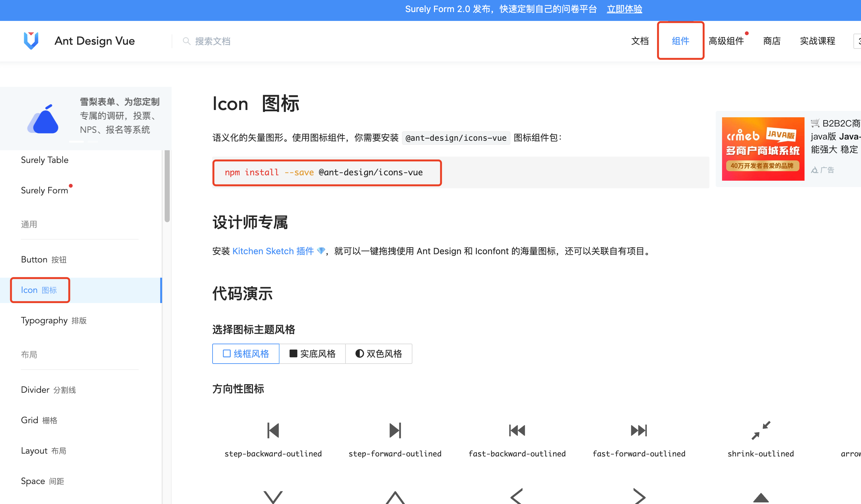Click the ad marker icon beside 广告
Image resolution: width=861 pixels, height=504 pixels.
(815, 170)
